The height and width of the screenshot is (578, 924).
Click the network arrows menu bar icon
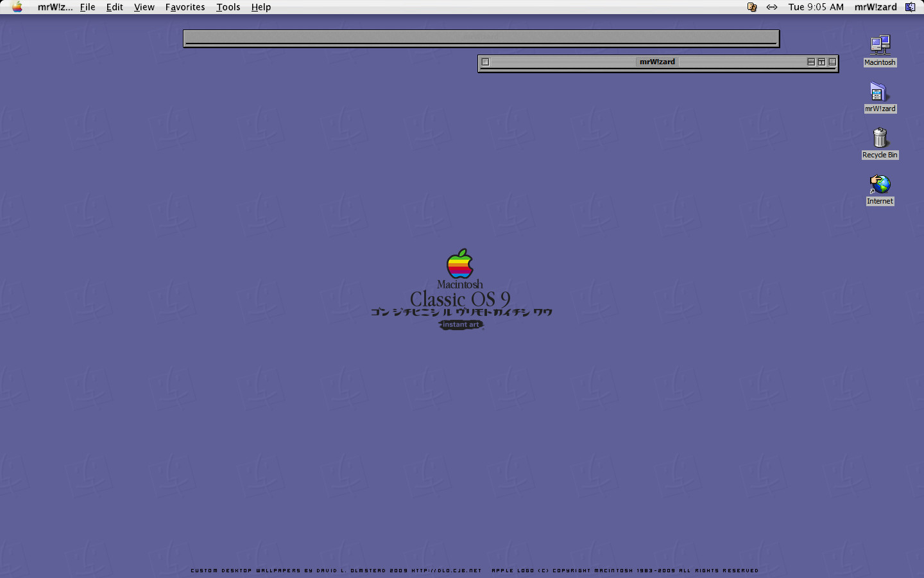point(772,7)
